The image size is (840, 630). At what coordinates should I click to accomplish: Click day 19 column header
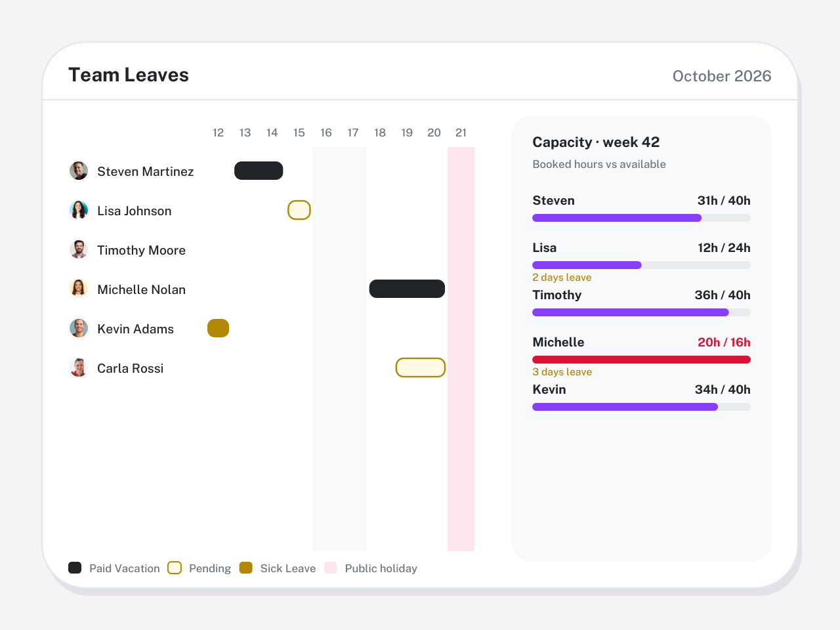[x=407, y=133]
